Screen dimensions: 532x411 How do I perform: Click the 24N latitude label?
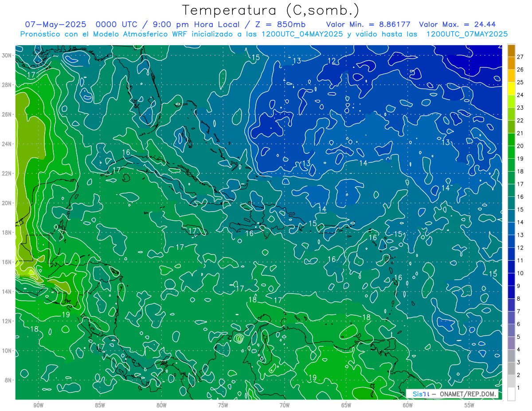coord(7,144)
